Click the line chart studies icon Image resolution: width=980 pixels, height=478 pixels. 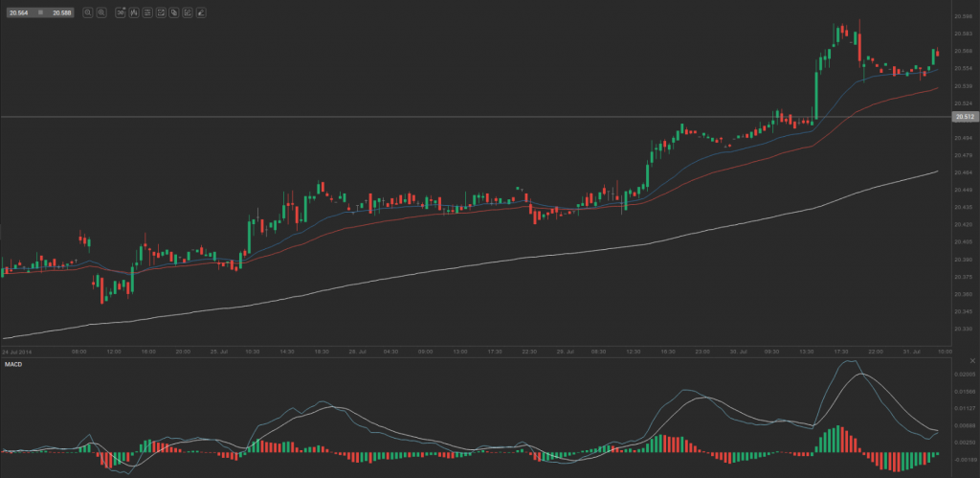160,13
